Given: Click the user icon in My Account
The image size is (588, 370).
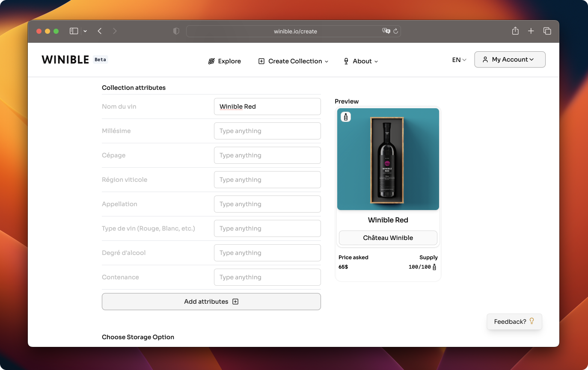Looking at the screenshot, I should tap(485, 59).
